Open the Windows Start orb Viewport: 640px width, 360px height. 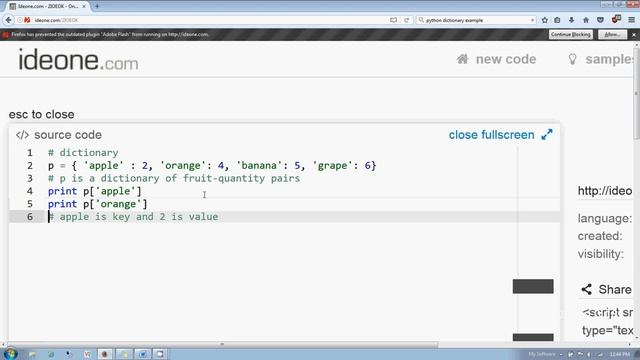[10, 353]
